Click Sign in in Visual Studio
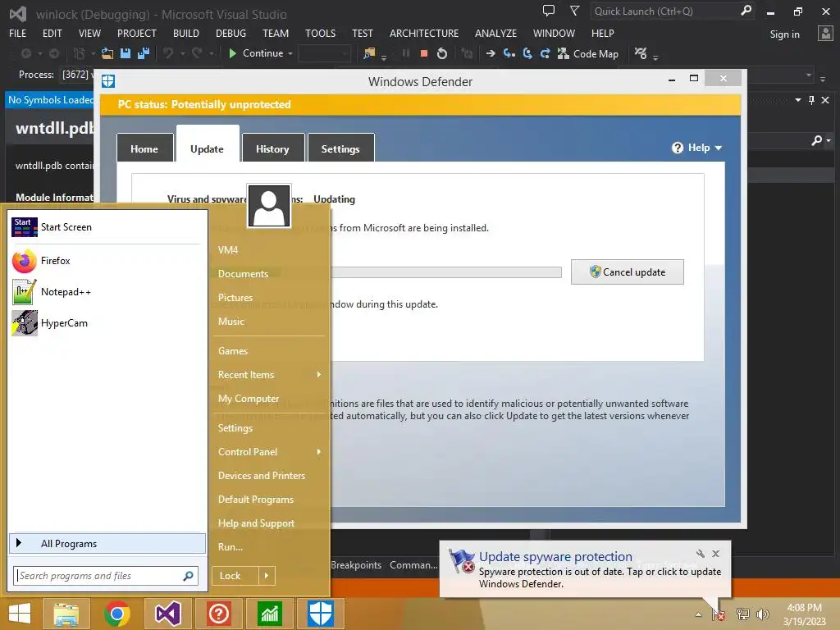Screen dimensions: 840x630 [785, 34]
